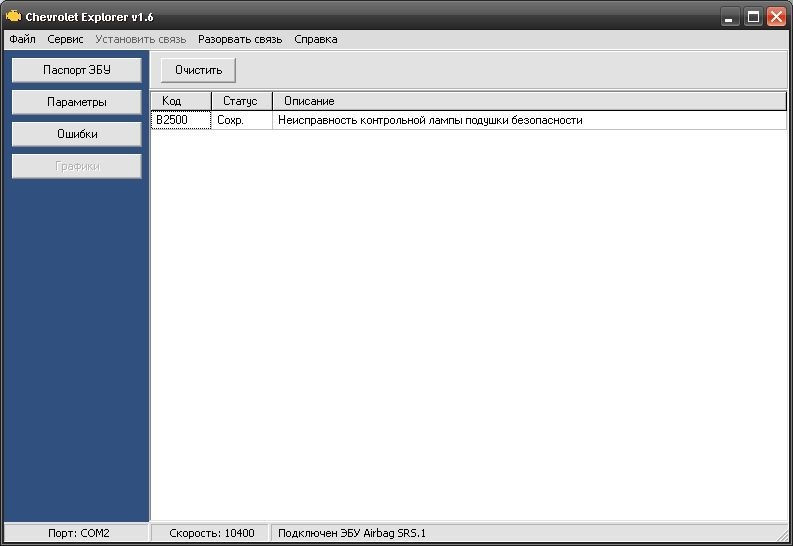This screenshot has width=793, height=546.
Task: Click Разорвать связь to disconnect
Action: [x=240, y=39]
